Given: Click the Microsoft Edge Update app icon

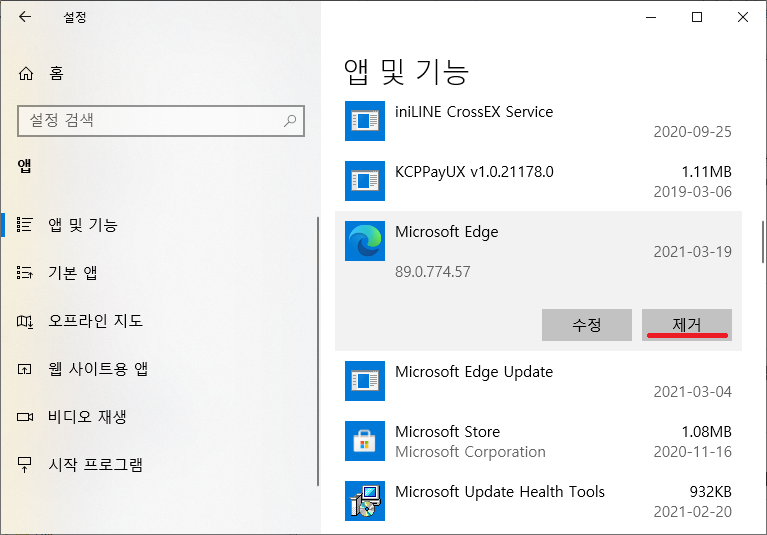Looking at the screenshot, I should click(x=364, y=381).
